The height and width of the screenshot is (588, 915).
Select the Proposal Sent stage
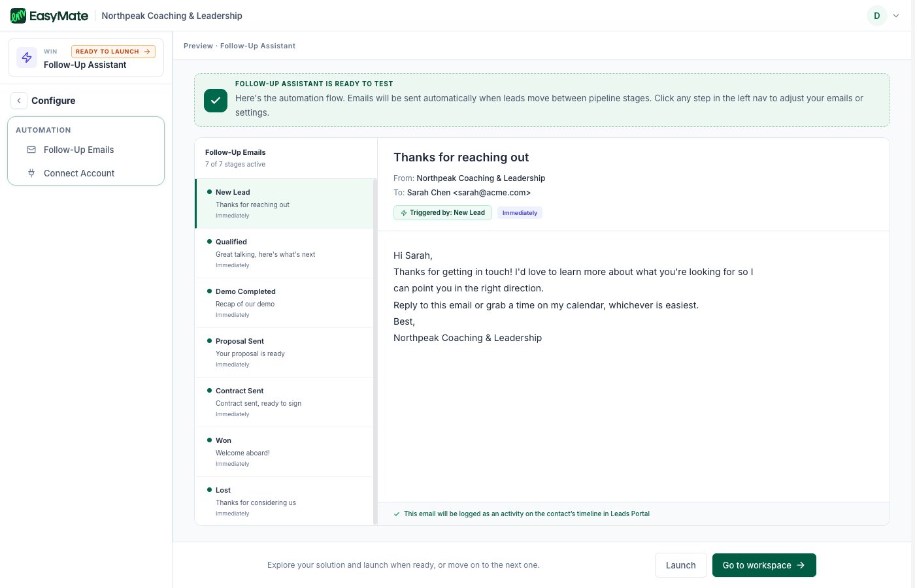click(284, 352)
